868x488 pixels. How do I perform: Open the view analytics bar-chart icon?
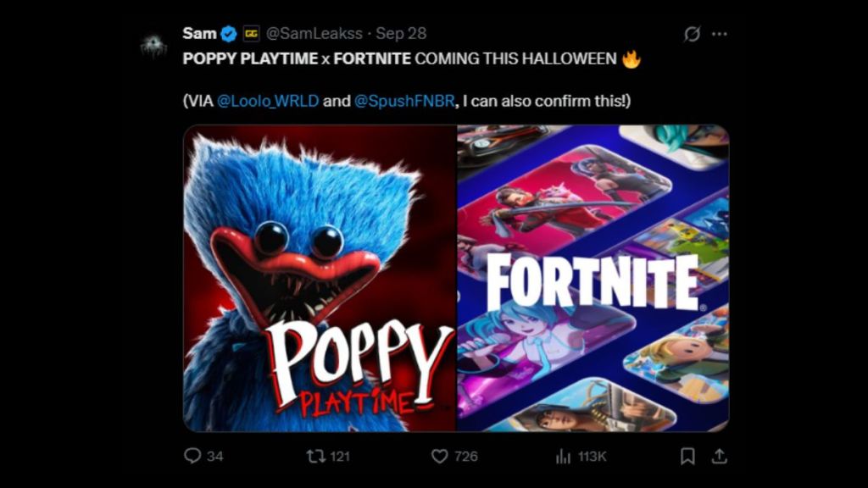563,456
